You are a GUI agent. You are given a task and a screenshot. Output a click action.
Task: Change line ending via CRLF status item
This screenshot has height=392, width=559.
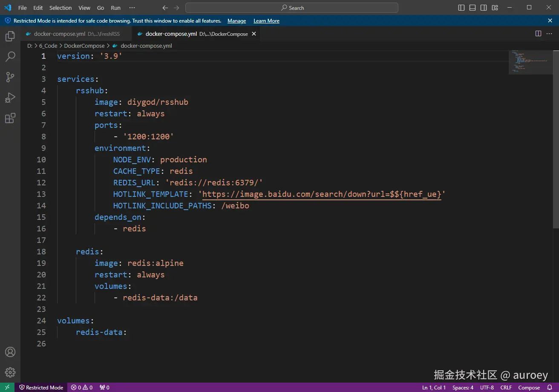pyautogui.click(x=506, y=387)
